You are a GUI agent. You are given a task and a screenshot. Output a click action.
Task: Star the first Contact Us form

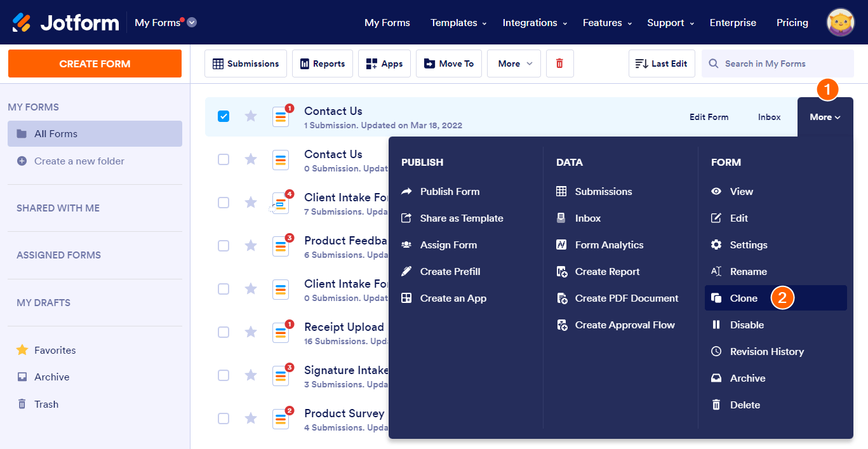(251, 116)
